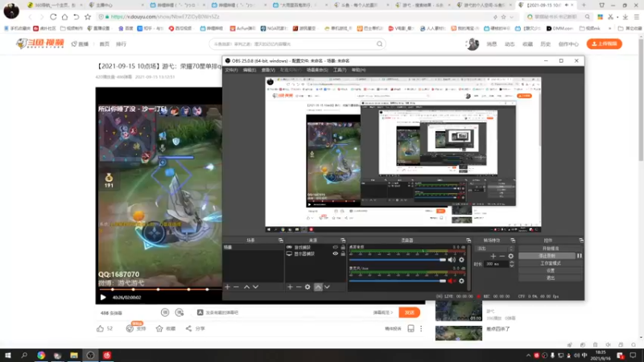Click the orange send danmaku button

(410, 313)
